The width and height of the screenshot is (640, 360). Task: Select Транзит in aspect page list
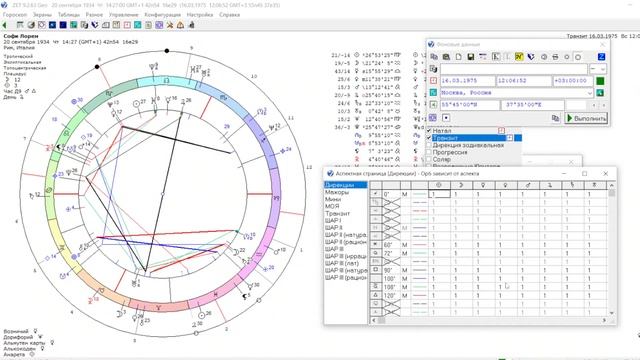point(338,213)
